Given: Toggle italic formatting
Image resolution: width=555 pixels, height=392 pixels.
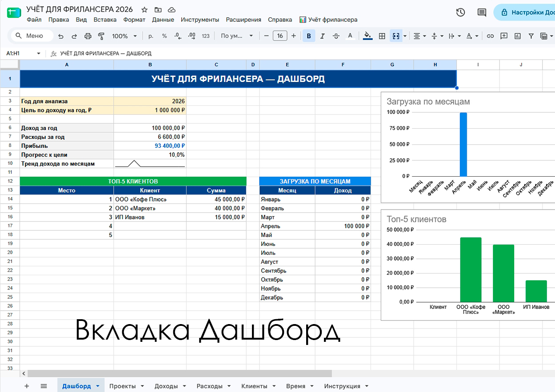Looking at the screenshot, I should point(323,36).
